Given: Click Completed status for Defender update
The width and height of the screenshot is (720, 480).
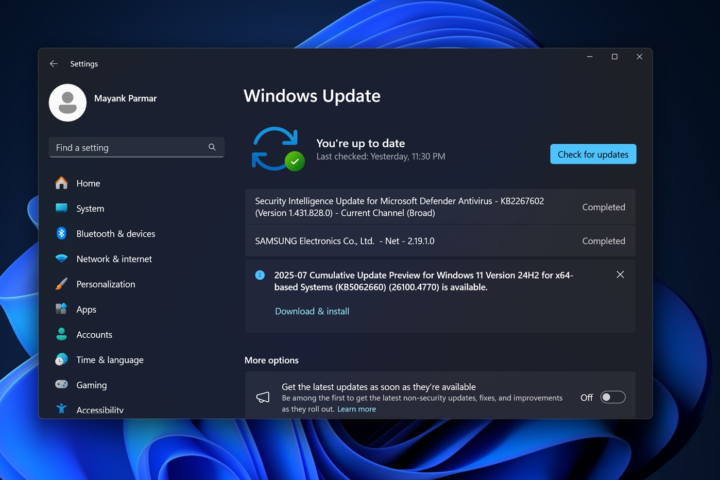Looking at the screenshot, I should (603, 207).
